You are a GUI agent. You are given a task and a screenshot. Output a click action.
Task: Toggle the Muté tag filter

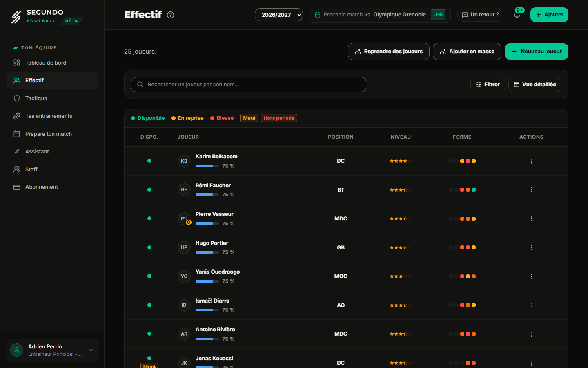pos(249,118)
